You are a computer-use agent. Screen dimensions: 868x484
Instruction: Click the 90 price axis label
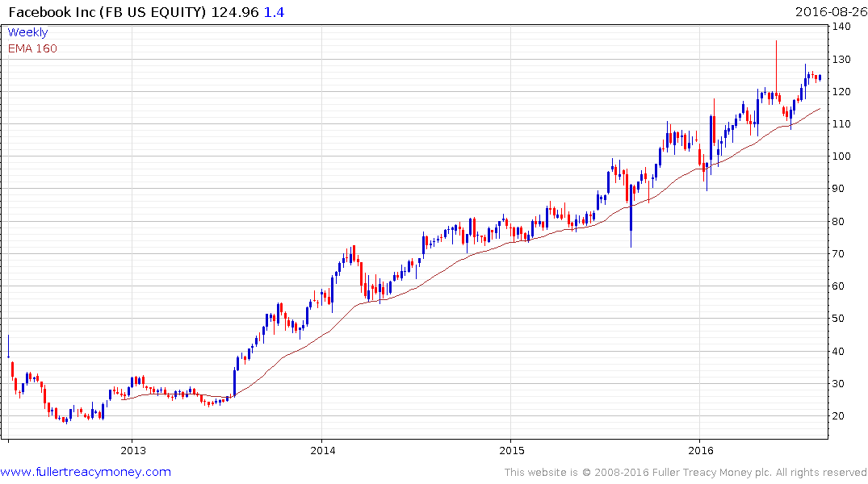pos(839,189)
